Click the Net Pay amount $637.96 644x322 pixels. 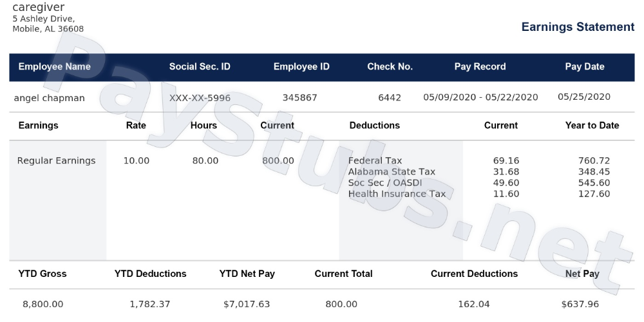[x=580, y=305]
